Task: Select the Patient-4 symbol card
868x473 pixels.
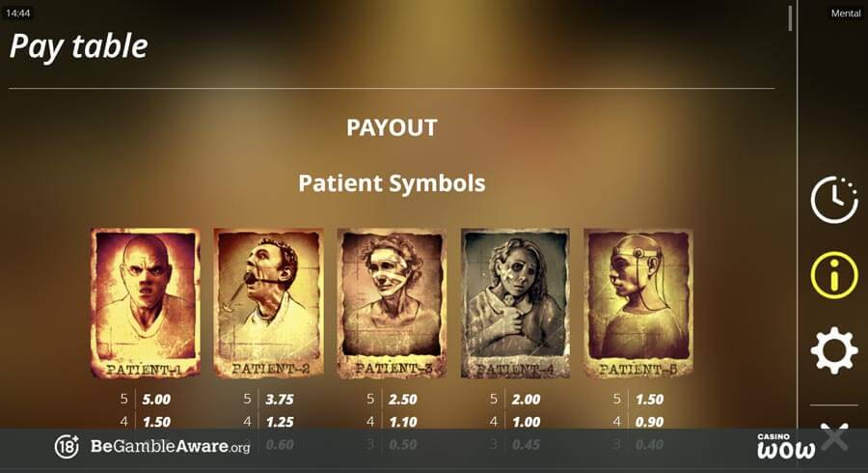Action: click(515, 303)
